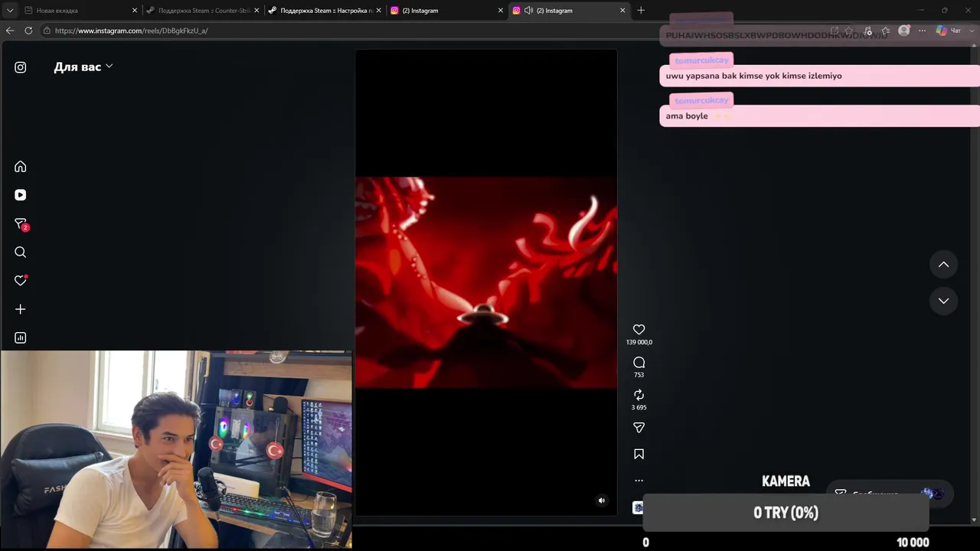Image resolution: width=980 pixels, height=551 pixels.
Task: Open the Instagram search panel
Action: pos(21,253)
